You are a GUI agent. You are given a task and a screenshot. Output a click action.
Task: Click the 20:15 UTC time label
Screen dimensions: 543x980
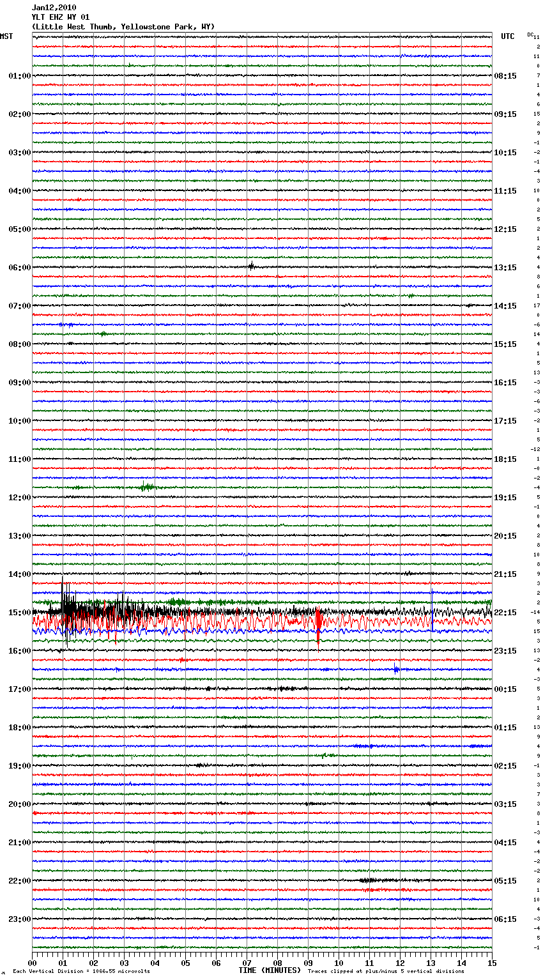coord(505,536)
